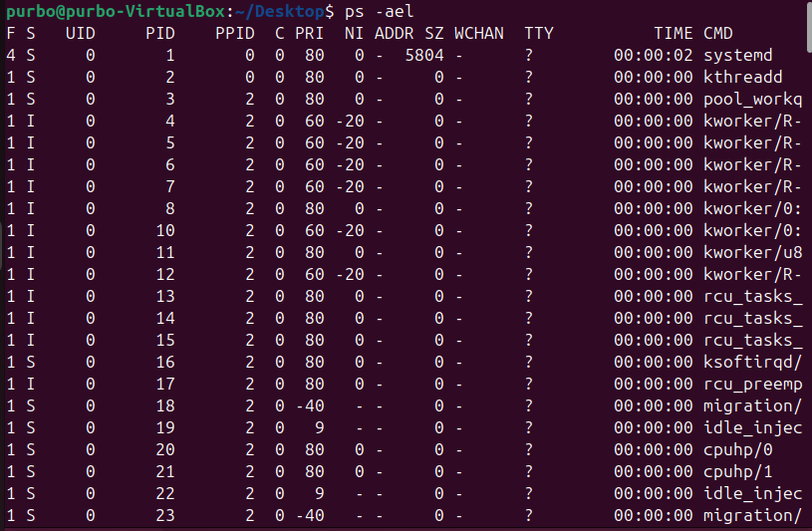Viewport: 812px width, 531px height.
Task: Click priority '9' in PID 22 row
Action: [319, 493]
